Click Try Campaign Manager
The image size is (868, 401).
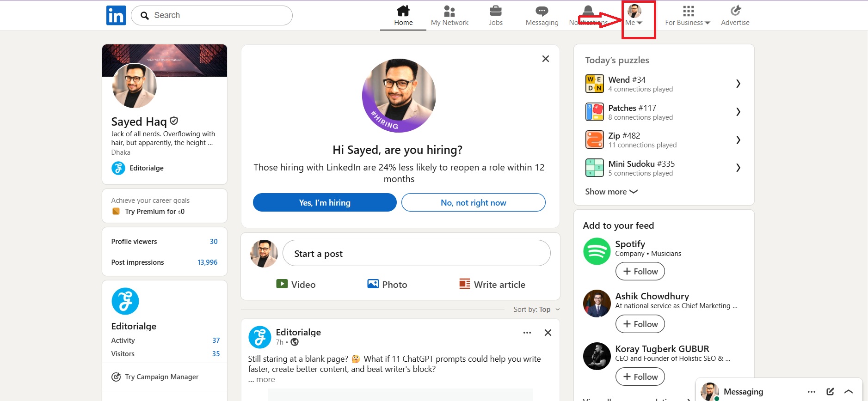tap(161, 377)
